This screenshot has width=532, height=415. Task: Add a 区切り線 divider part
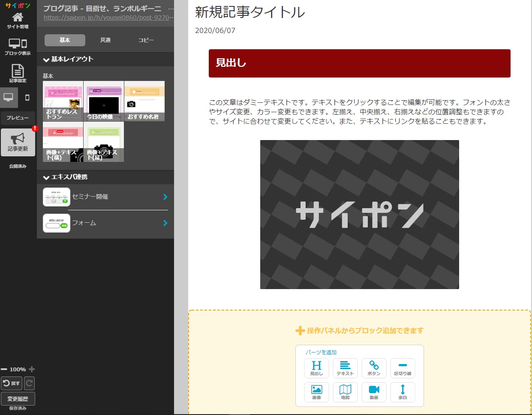click(x=403, y=368)
